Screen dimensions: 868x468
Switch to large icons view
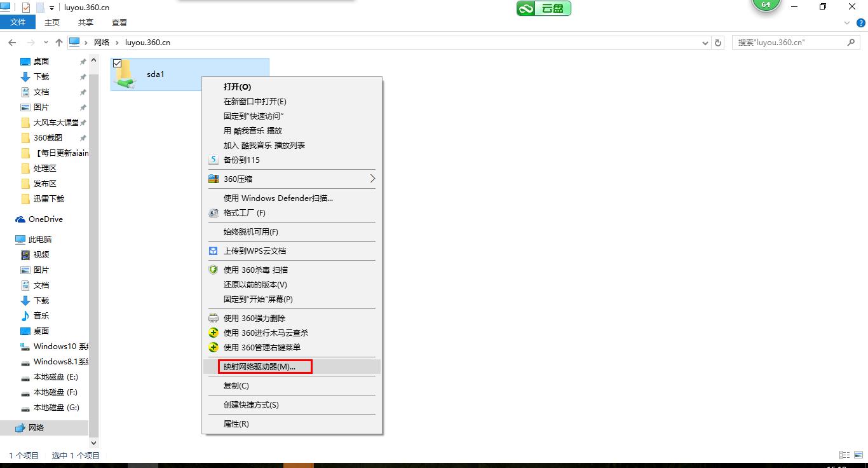pyautogui.click(x=857, y=455)
